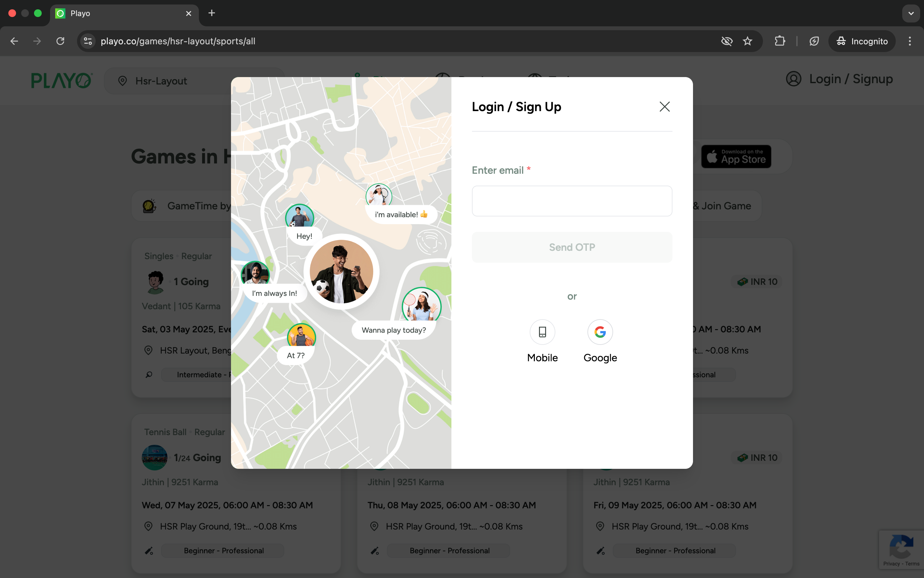The image size is (924, 578).
Task: Click the 1/24 Going group avatar
Action: [x=155, y=457]
